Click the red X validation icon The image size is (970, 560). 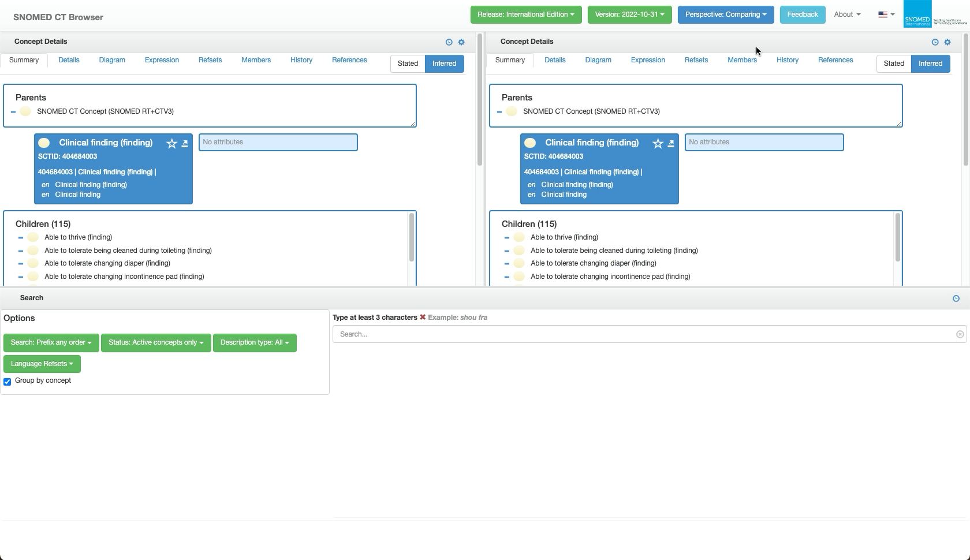(x=423, y=318)
